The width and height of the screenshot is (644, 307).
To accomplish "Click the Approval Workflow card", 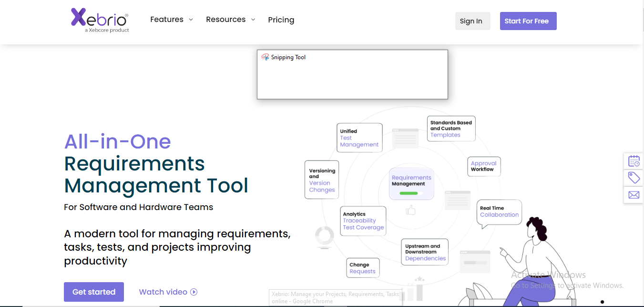I will click(484, 166).
